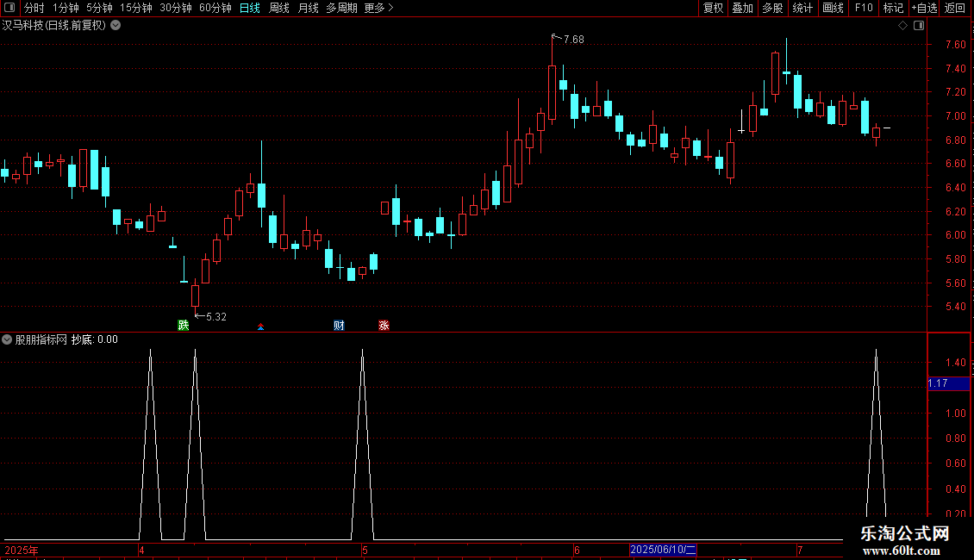Click month 4 on the time axis
The width and height of the screenshot is (974, 560).
pos(141,550)
